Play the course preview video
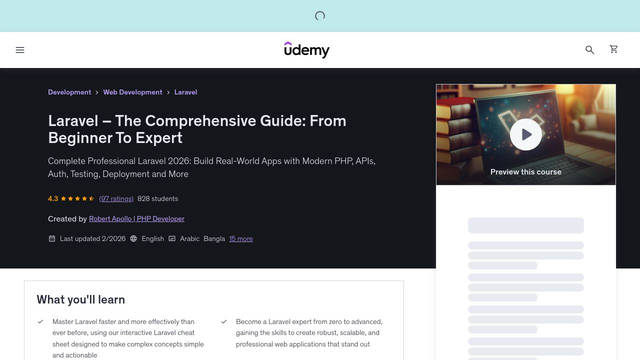The image size is (640, 360). [x=526, y=134]
